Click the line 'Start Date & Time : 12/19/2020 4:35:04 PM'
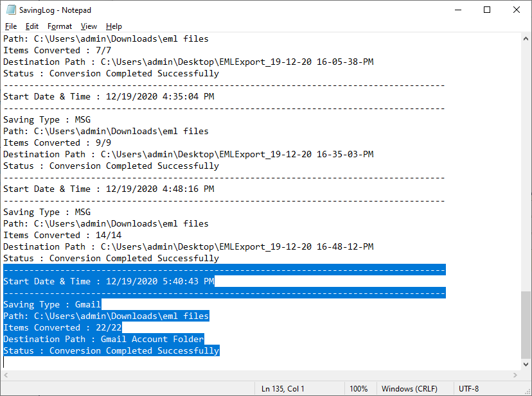Viewport: 532px width, 396px height. [109, 96]
